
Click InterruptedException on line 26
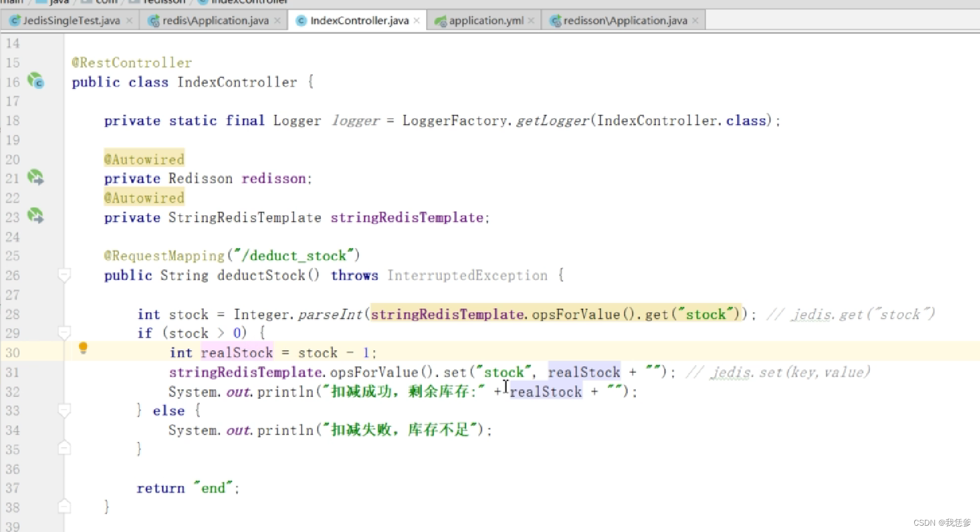[x=467, y=275]
